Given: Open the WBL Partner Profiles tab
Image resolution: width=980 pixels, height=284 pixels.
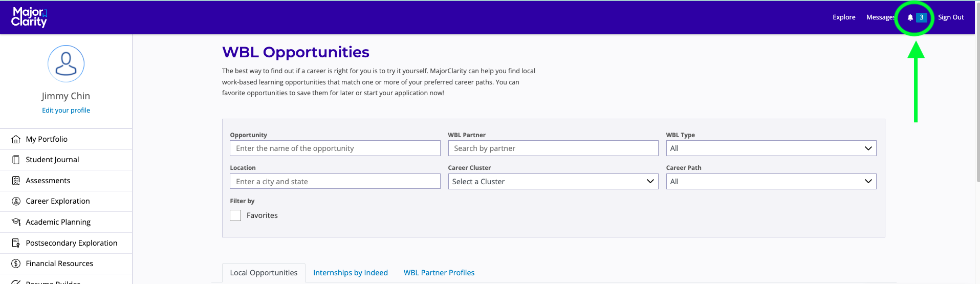Looking at the screenshot, I should click(439, 273).
